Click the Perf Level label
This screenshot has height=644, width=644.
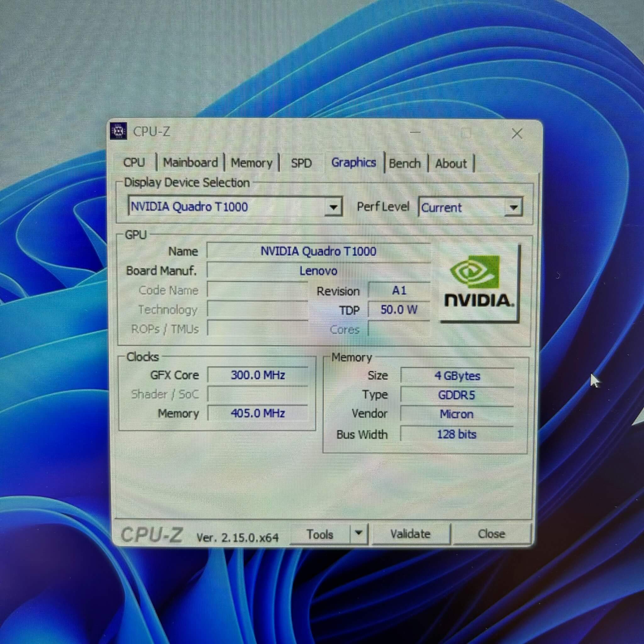383,207
